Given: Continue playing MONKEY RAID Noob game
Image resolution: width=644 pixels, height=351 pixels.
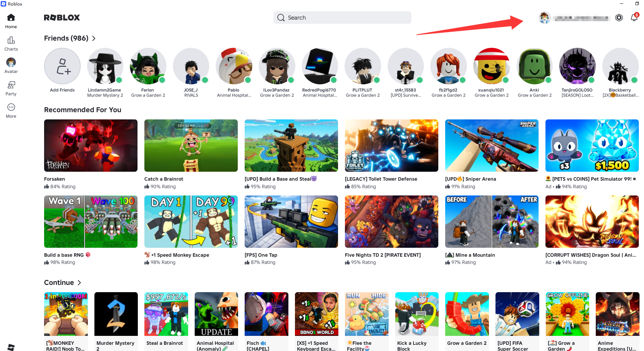Looking at the screenshot, I should click(x=66, y=314).
